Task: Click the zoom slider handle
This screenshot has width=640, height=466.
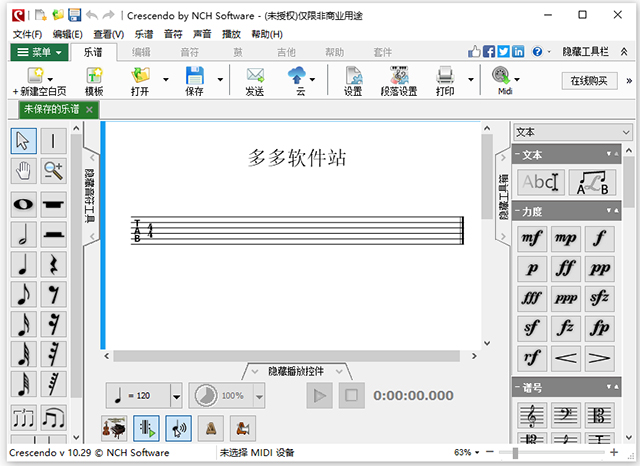Action: click(x=515, y=453)
